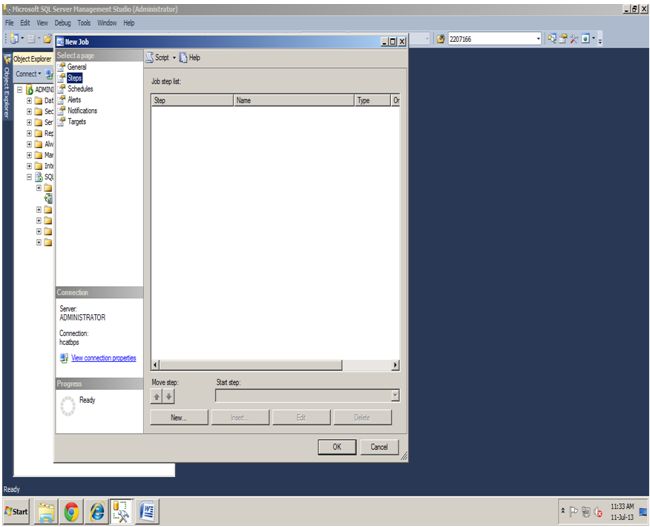650x527 pixels.
Task: Click the toolbar icon with yellow and white boxes
Action: 563,39
